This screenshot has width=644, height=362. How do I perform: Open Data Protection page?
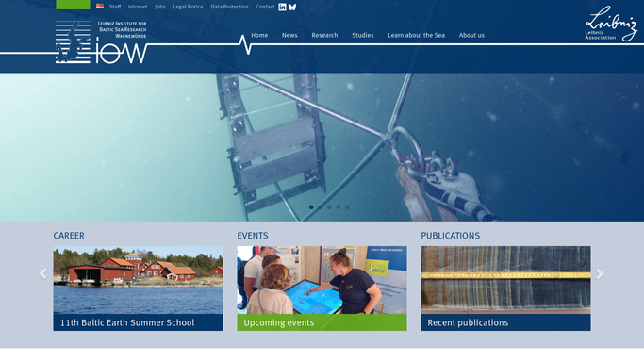[x=229, y=7]
